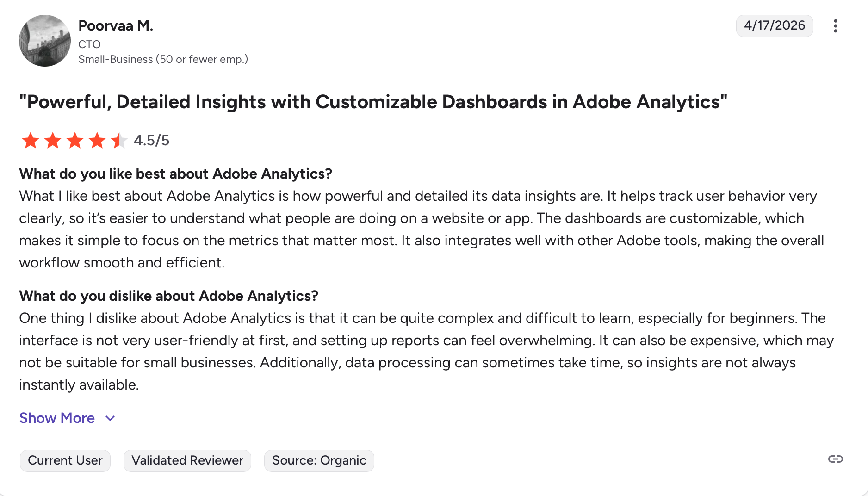Image resolution: width=868 pixels, height=496 pixels.
Task: Click the fourth red rating star
Action: click(x=97, y=140)
